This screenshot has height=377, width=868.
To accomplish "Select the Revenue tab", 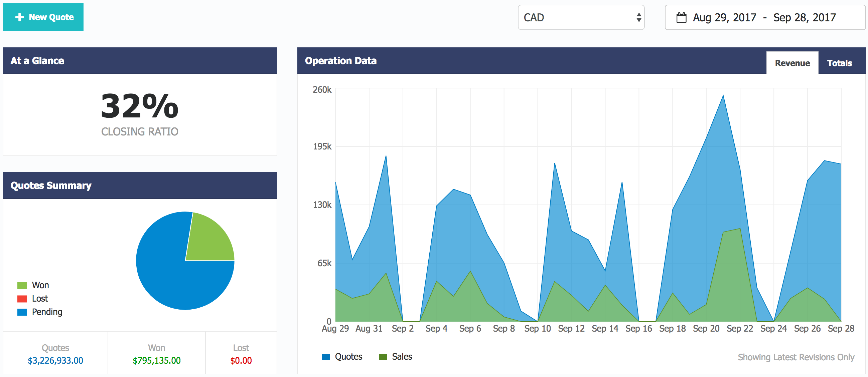I will tap(792, 63).
